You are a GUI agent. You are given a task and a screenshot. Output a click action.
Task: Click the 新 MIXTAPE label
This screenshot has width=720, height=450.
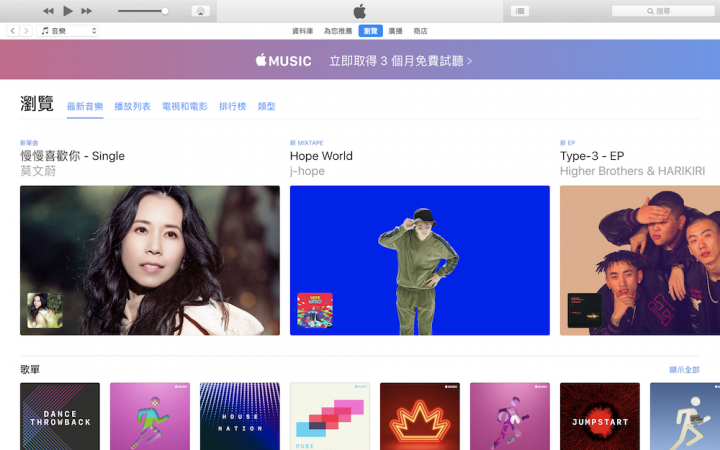307,143
